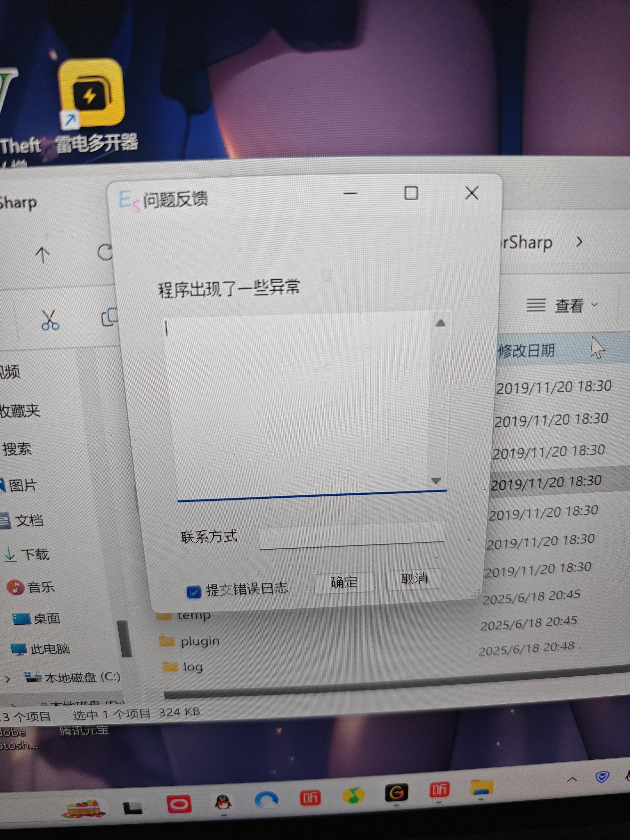Screen dimensions: 630x840
Task: Click the highlighted 2019/11/20 18:30 row
Action: tap(546, 483)
